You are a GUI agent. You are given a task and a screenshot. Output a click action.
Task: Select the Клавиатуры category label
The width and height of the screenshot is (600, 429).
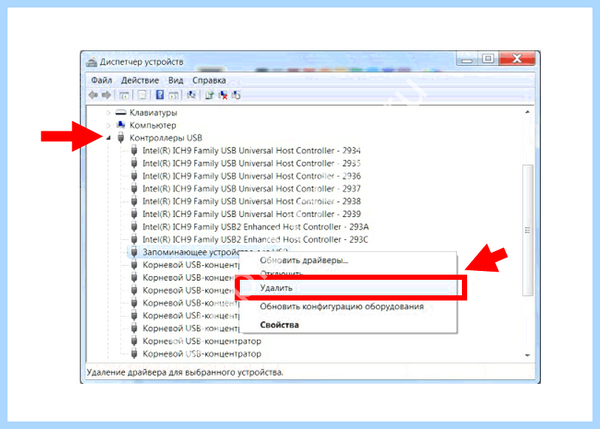pyautogui.click(x=153, y=113)
